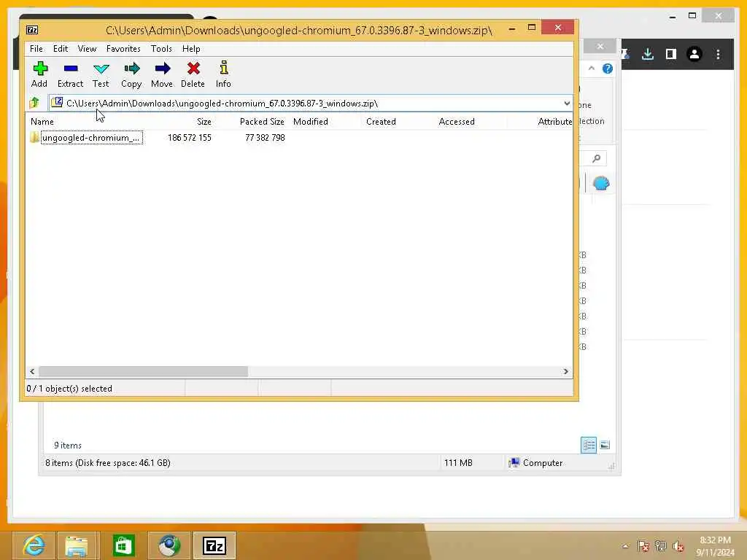The height and width of the screenshot is (560, 747).
Task: Open the Info toolbar icon
Action: pos(223,74)
